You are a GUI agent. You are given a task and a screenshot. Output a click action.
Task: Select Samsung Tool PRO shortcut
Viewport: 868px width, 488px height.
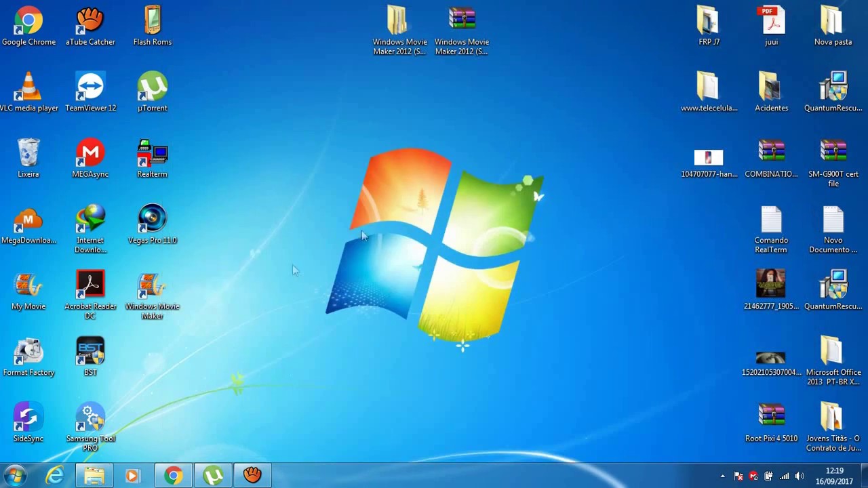(x=90, y=427)
